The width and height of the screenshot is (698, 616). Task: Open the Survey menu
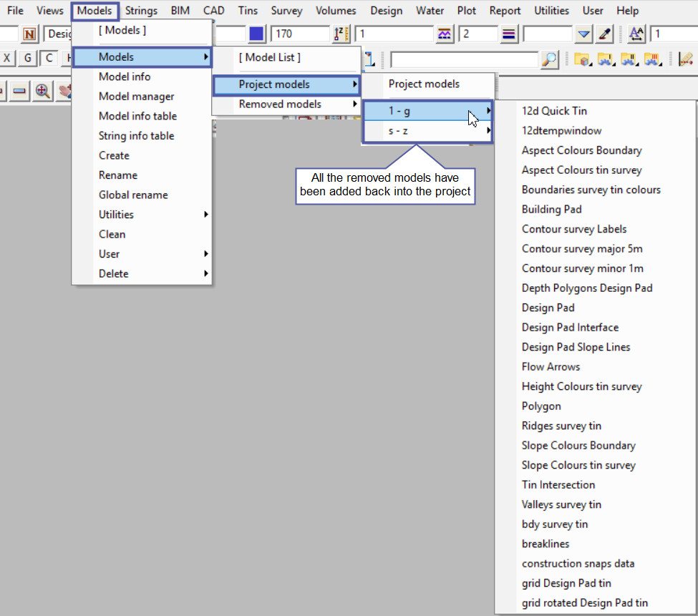point(286,10)
